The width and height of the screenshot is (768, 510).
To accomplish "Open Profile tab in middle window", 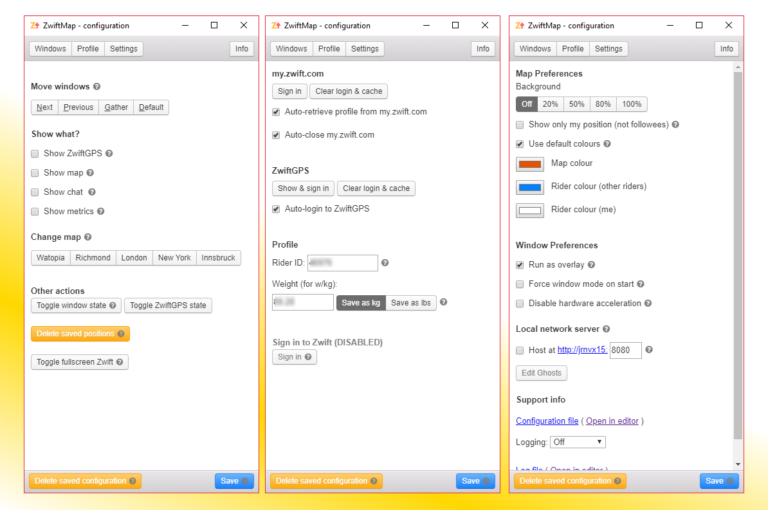I will 329,49.
